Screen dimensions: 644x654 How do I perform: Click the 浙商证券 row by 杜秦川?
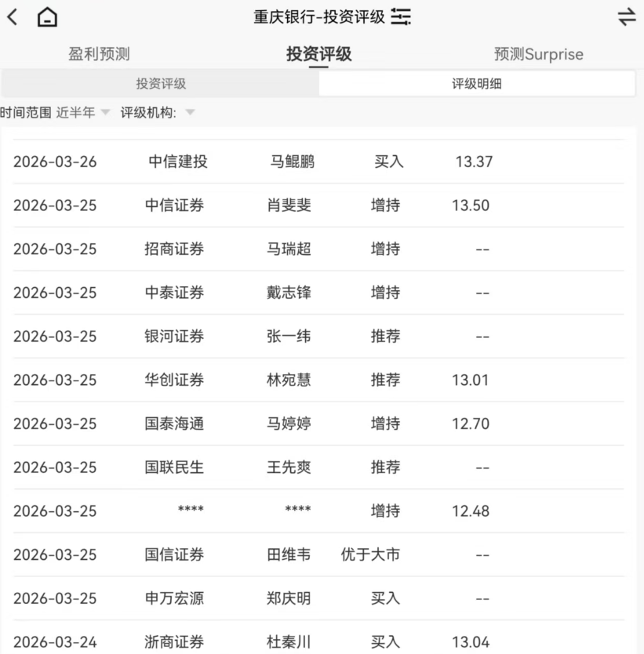pos(322,641)
